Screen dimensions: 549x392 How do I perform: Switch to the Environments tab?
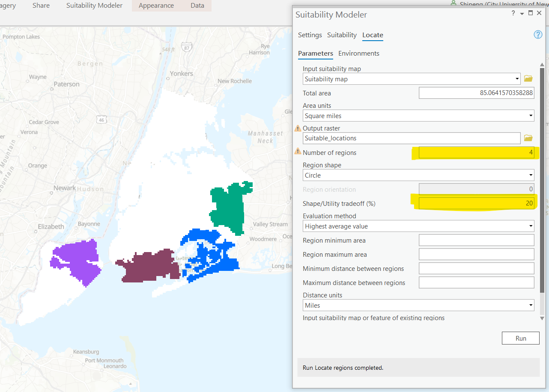pos(358,53)
